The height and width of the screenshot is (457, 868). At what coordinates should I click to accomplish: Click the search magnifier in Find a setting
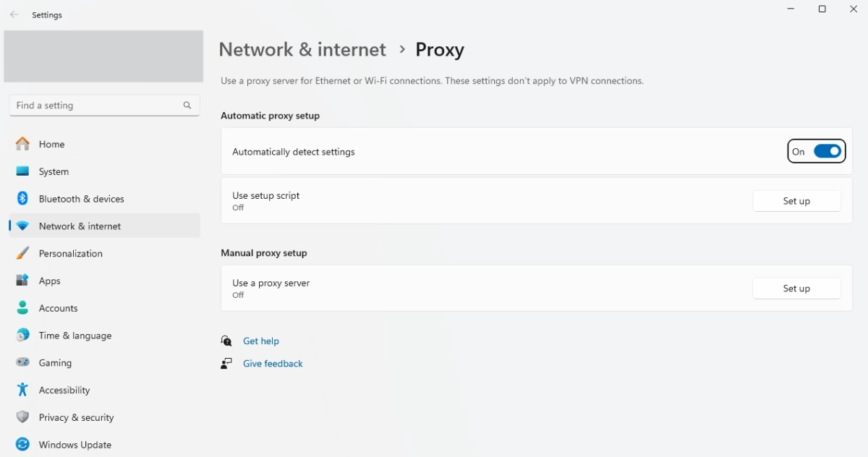[x=187, y=105]
